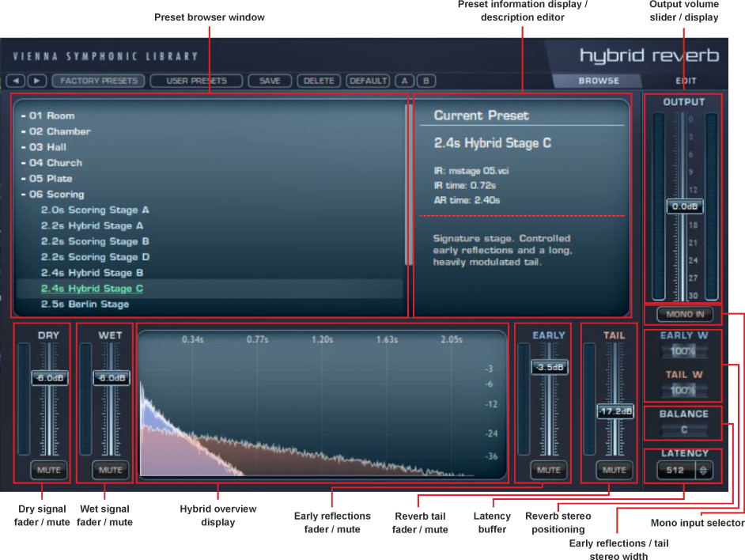The width and height of the screenshot is (745, 560).
Task: Click the Current Preset heading
Action: 481,115
